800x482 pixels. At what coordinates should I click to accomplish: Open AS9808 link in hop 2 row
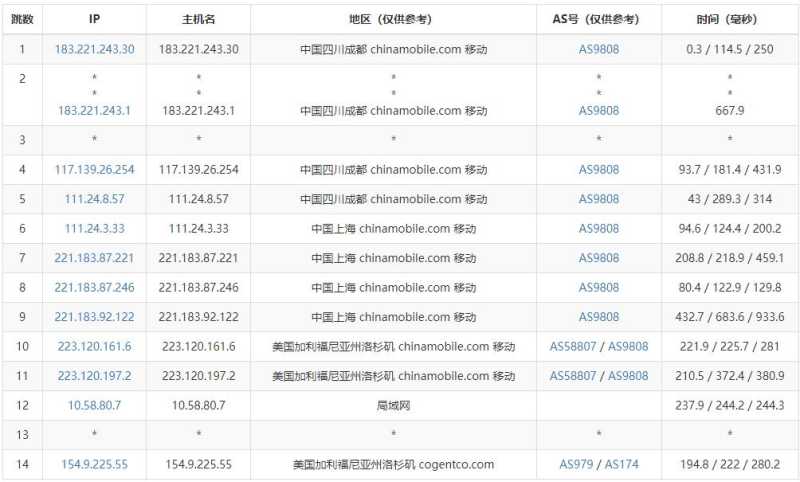pos(599,110)
